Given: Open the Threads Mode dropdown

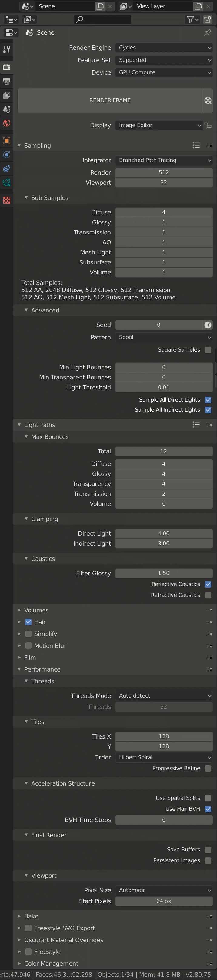Looking at the screenshot, I should pos(164,696).
